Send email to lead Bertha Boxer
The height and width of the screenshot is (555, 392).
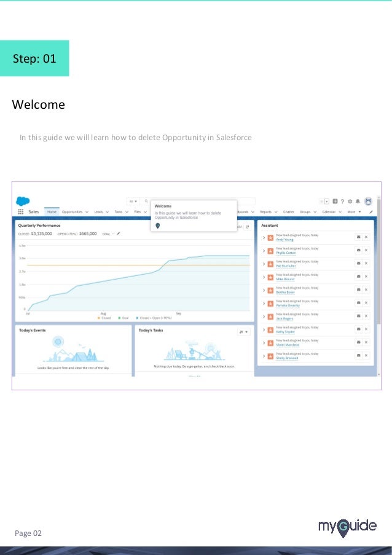[358, 289]
